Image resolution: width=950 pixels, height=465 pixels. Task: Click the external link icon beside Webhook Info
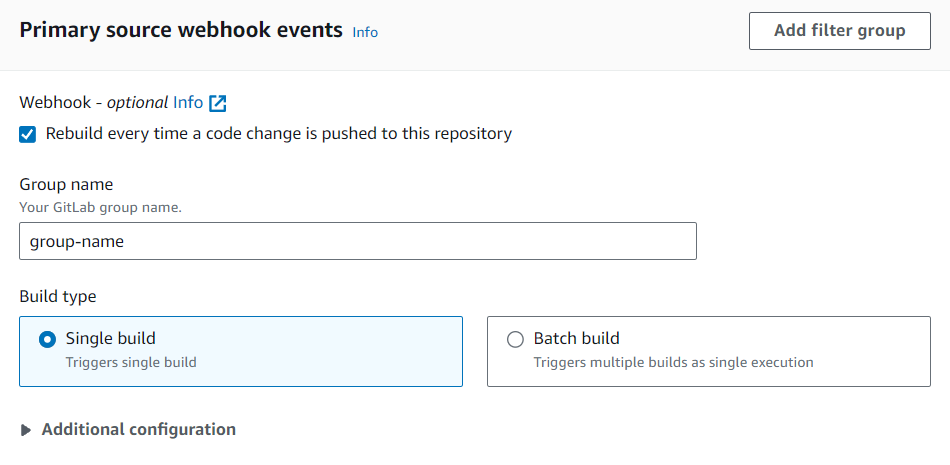[218, 103]
